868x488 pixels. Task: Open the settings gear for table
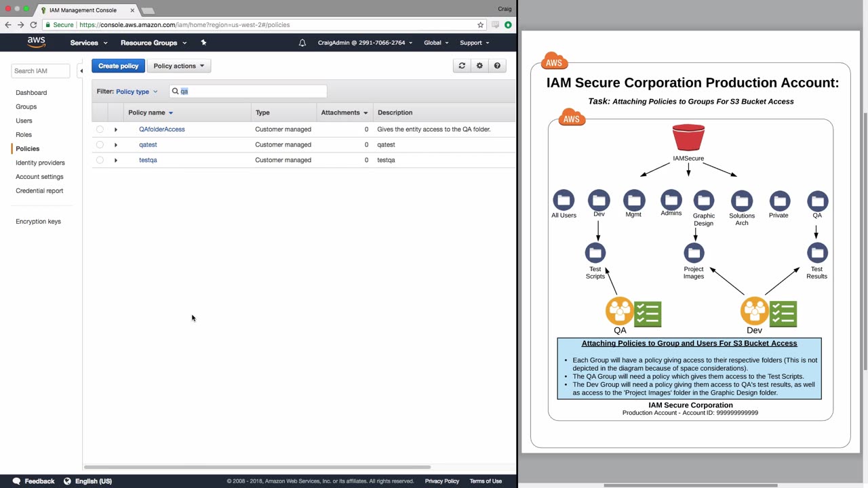(x=479, y=66)
